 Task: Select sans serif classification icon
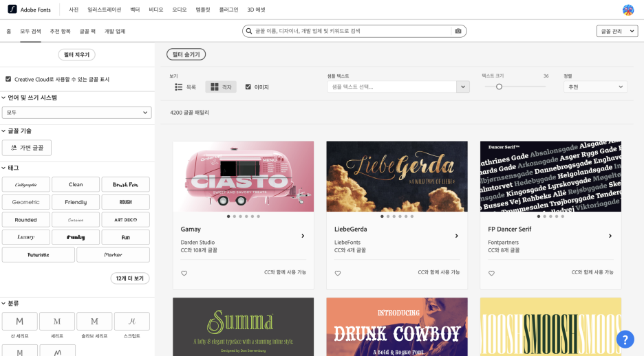(x=20, y=322)
